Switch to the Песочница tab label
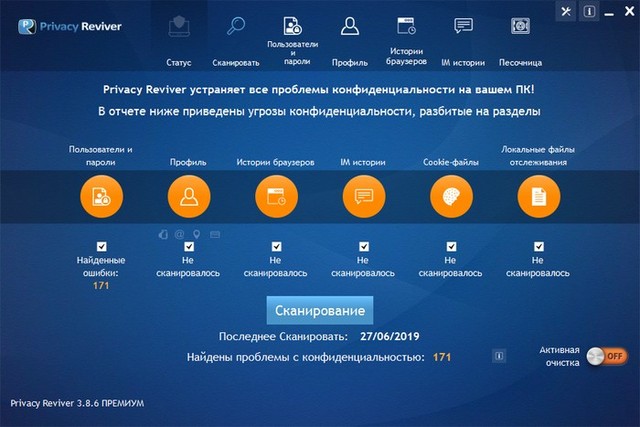Screen dimensions: 640x427 pos(520,63)
